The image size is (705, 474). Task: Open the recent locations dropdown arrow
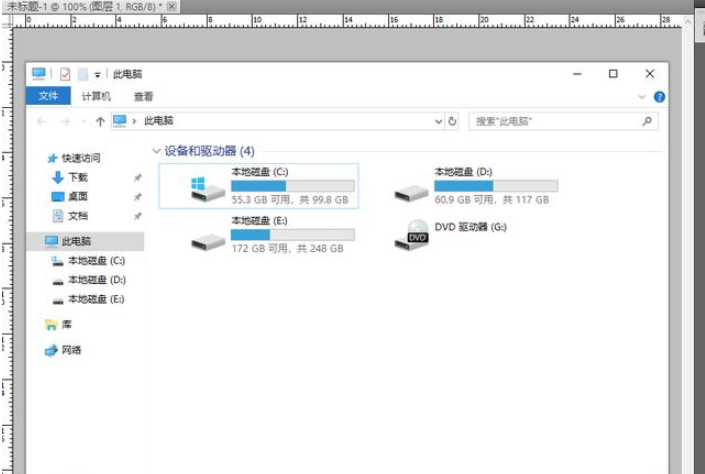(83, 121)
